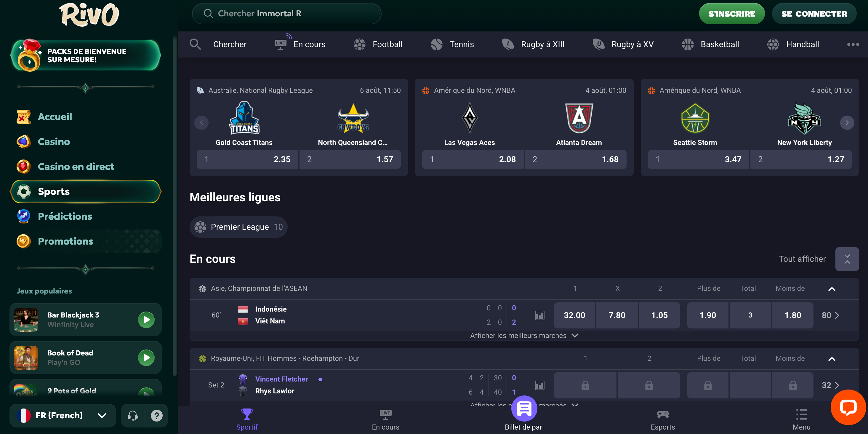Image resolution: width=868 pixels, height=434 pixels.
Task: Click next arrow on featured matches carousel
Action: coord(847,123)
